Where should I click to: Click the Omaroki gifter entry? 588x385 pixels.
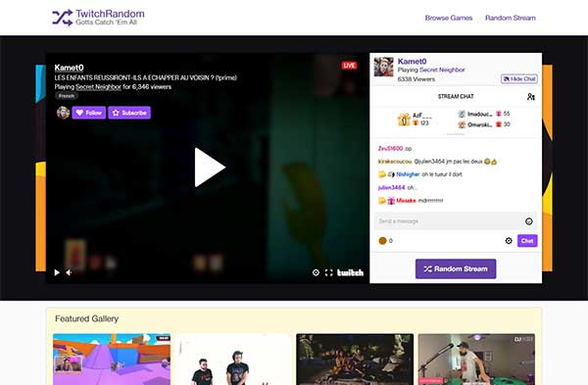(x=484, y=124)
